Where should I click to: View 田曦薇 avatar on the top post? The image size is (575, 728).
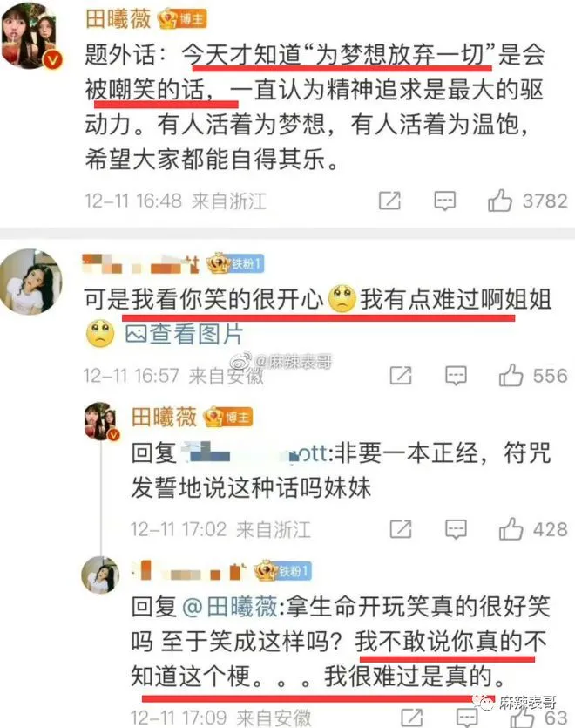coord(32,36)
